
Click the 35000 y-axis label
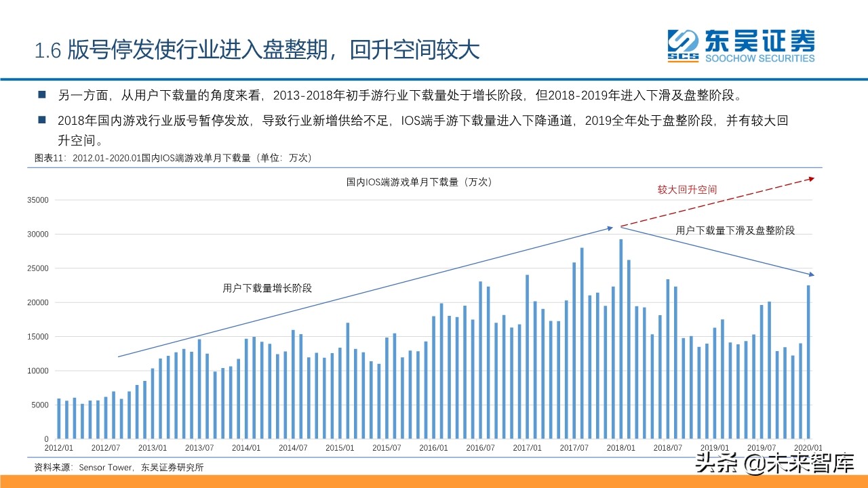coord(37,200)
